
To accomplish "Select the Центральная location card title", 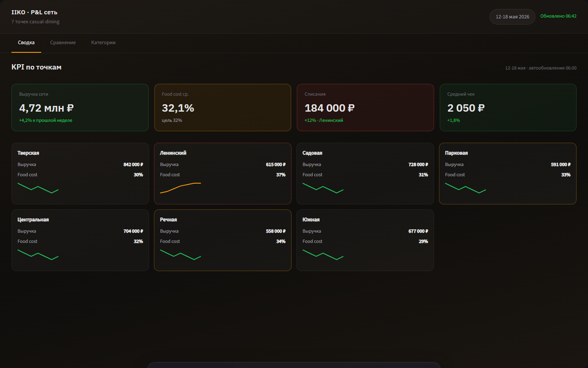I will coord(33,220).
